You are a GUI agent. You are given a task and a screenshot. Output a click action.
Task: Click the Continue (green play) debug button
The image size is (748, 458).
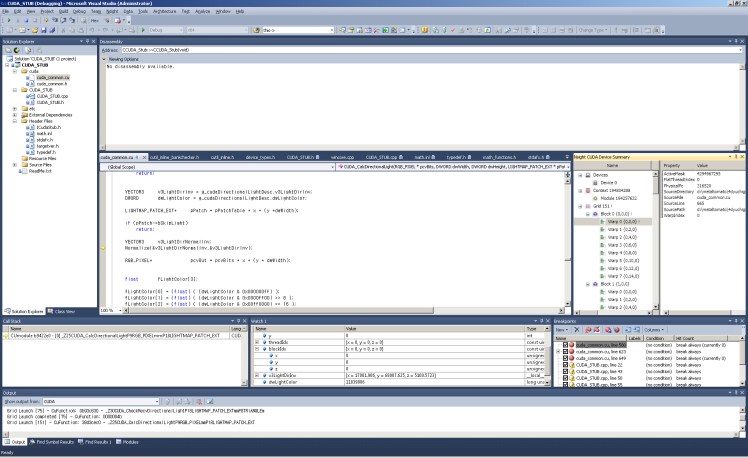tap(9, 21)
